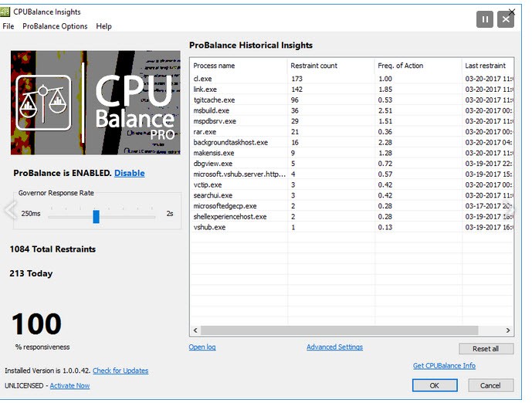Click the horizontal scrollbar left arrow
Viewport: 532px width, 403px height.
point(195,330)
